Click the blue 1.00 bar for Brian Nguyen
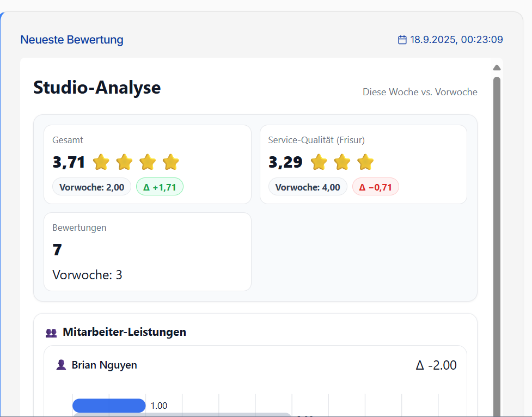Viewport: 532px width, 417px height. tap(109, 406)
